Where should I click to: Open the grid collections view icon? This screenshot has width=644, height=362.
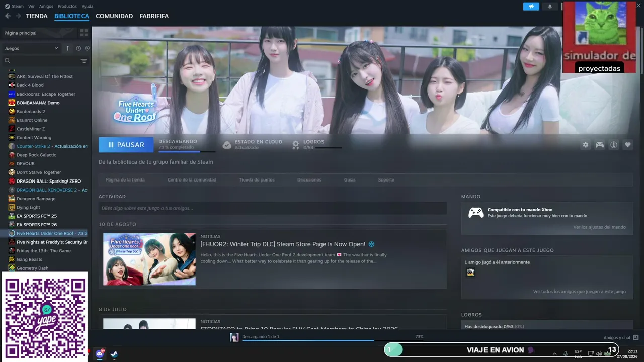(84, 33)
